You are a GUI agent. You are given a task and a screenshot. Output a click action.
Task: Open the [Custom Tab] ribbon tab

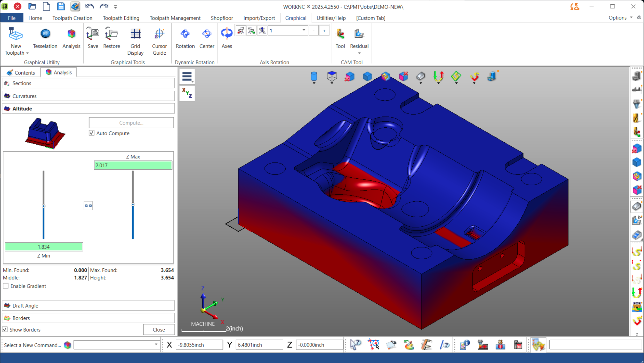pos(371,18)
